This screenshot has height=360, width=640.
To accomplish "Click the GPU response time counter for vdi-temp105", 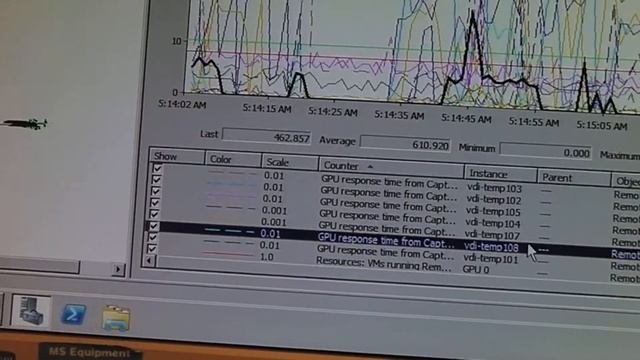I will (388, 205).
